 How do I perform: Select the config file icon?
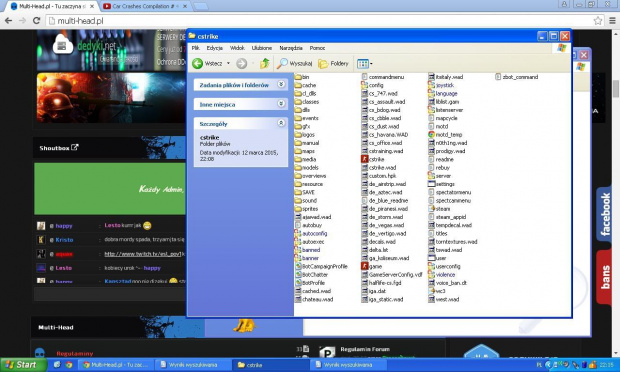365,85
